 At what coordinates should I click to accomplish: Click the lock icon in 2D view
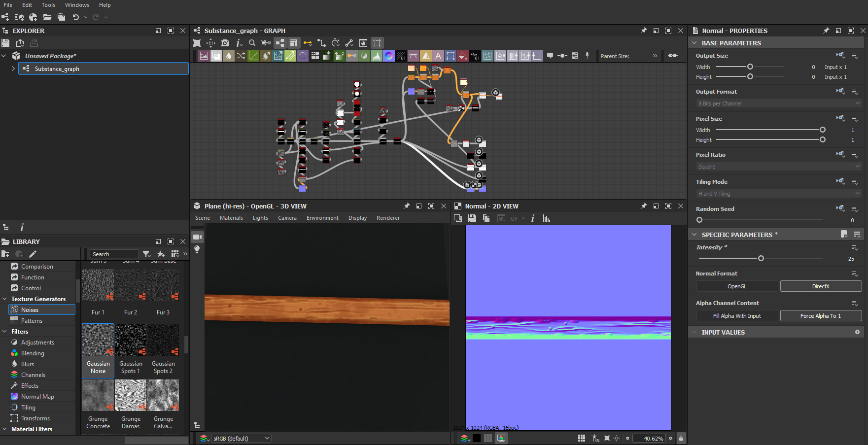click(x=681, y=438)
